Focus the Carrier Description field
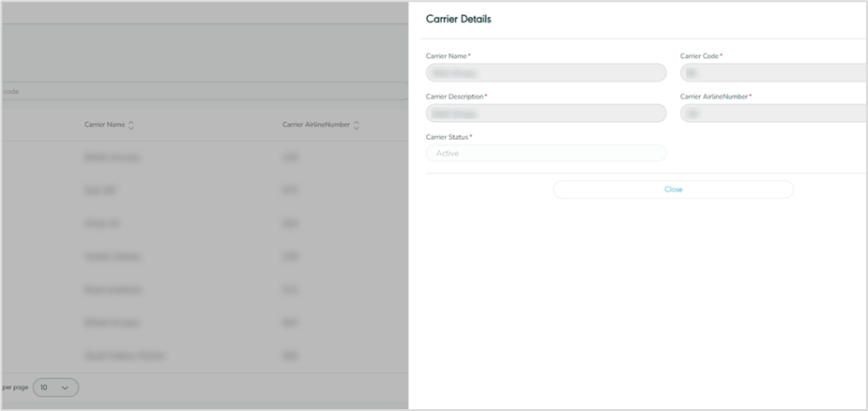 coord(545,113)
